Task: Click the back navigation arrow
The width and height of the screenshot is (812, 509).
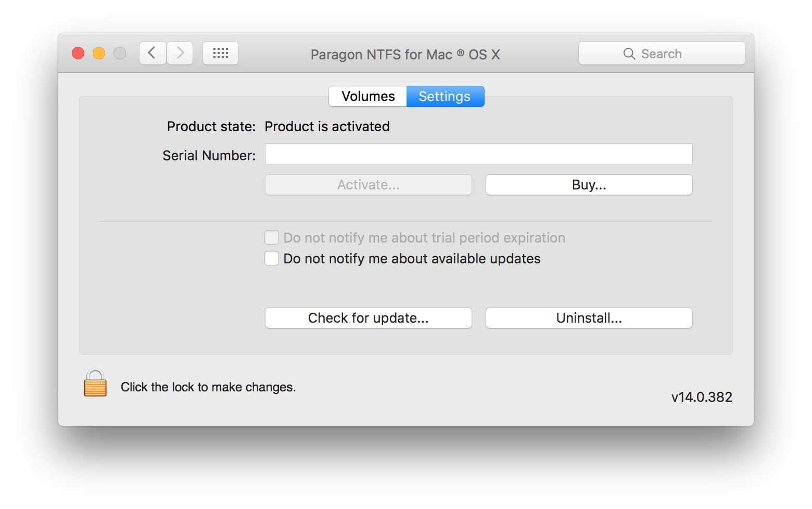Action: [153, 53]
